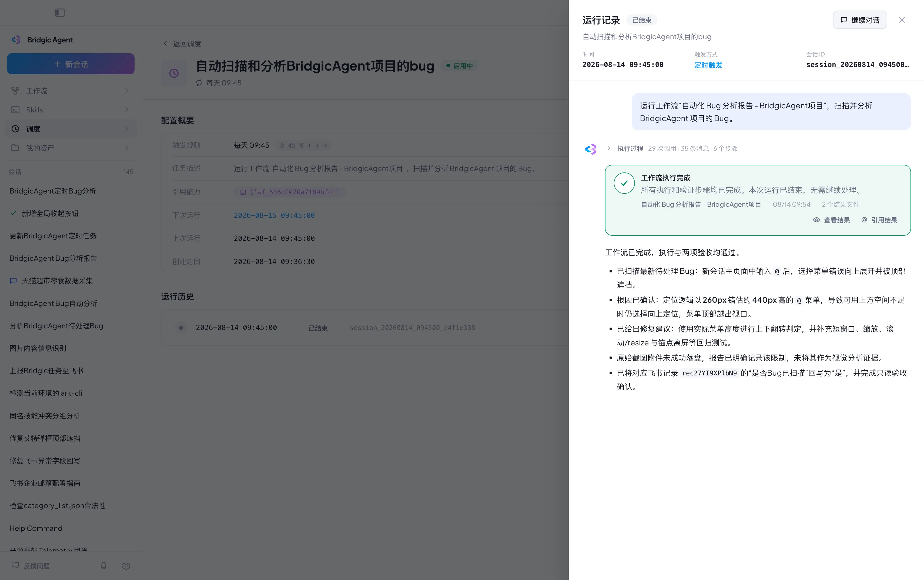Click the user prompt message bubble
This screenshot has width=924, height=580.
tap(771, 112)
